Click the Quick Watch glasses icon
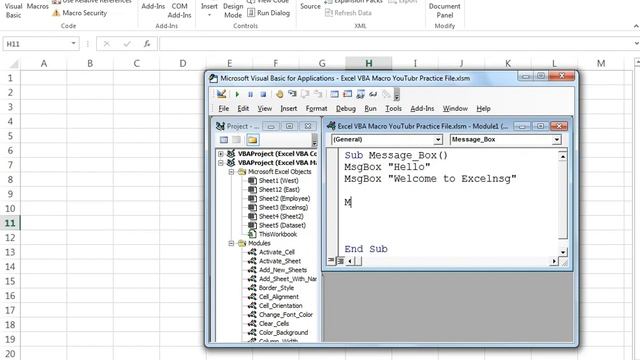Viewport: 640px width, 360px height. [373, 94]
